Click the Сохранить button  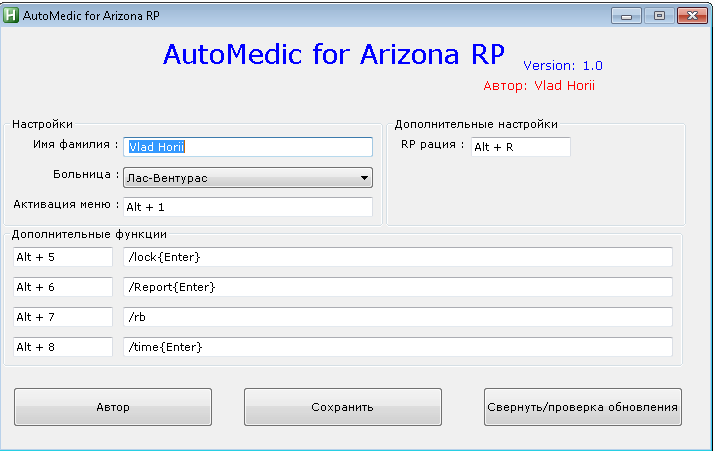coord(342,407)
